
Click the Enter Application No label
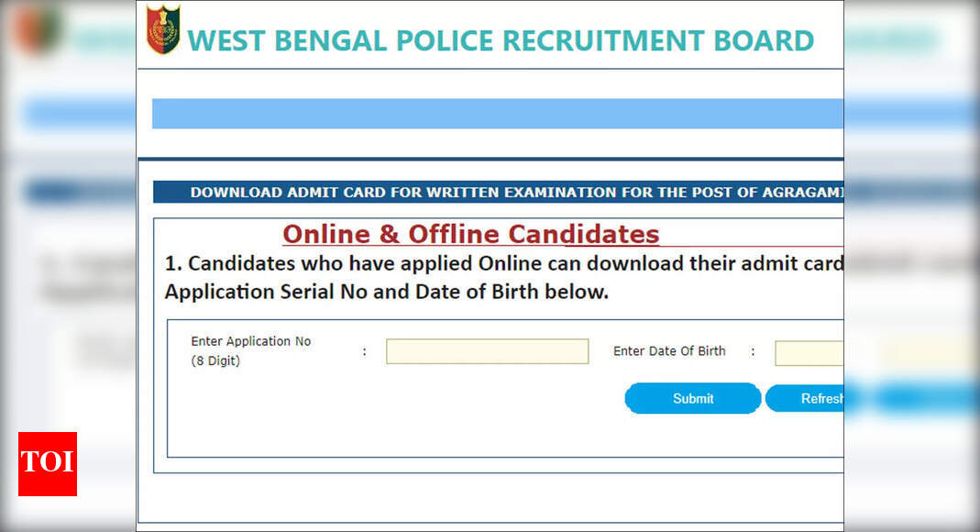(250, 341)
